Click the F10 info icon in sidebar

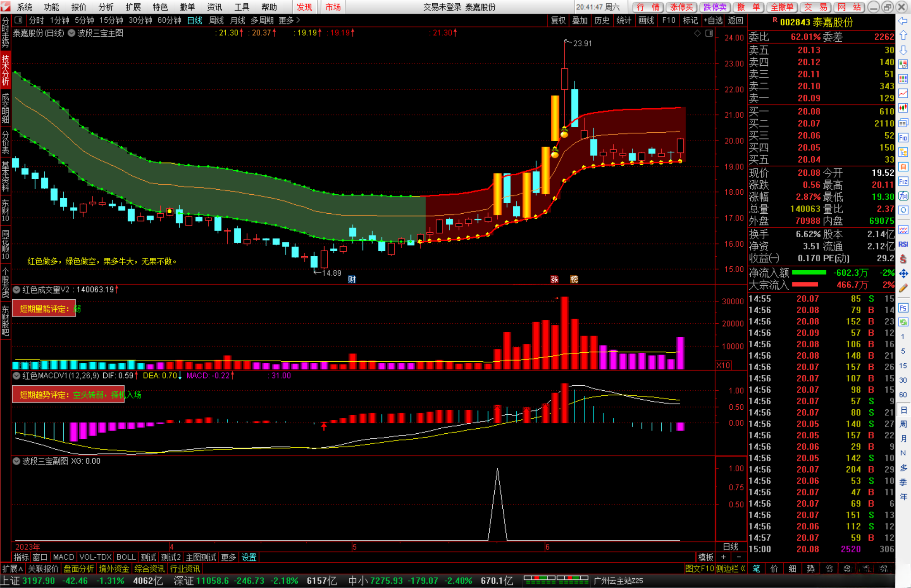[903, 138]
